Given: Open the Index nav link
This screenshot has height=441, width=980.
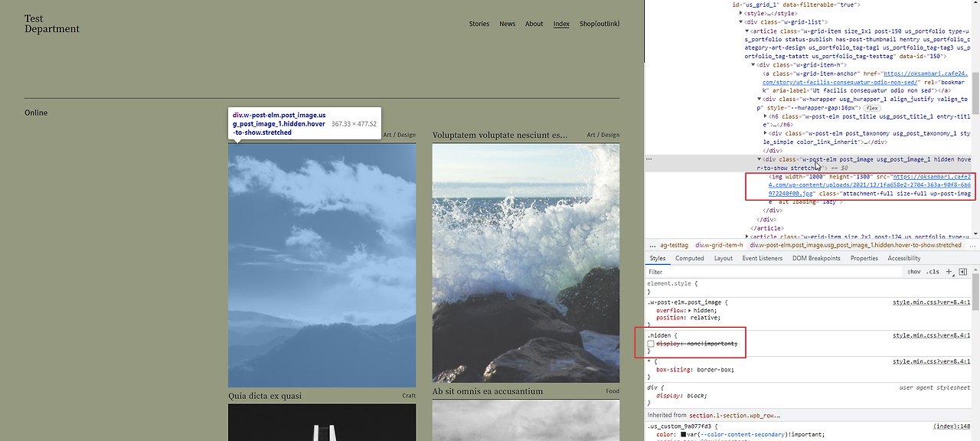Looking at the screenshot, I should pyautogui.click(x=561, y=24).
